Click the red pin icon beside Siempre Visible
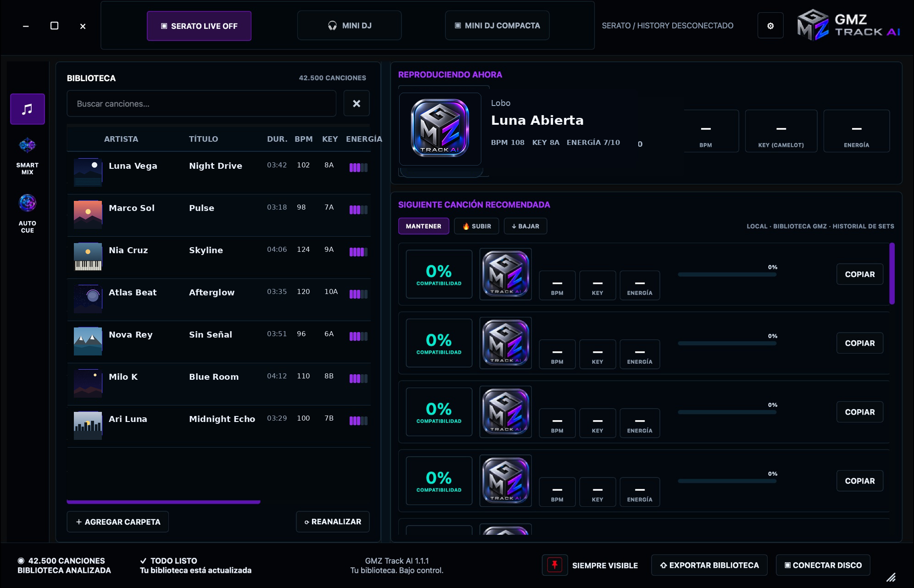Viewport: 914px width, 588px height. pos(554,565)
